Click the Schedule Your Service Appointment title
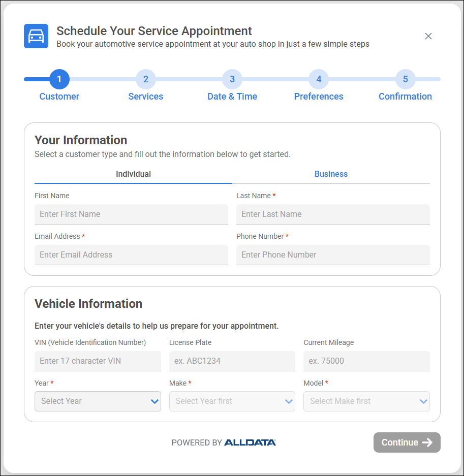Screen dimensions: 464x476 (x=154, y=31)
